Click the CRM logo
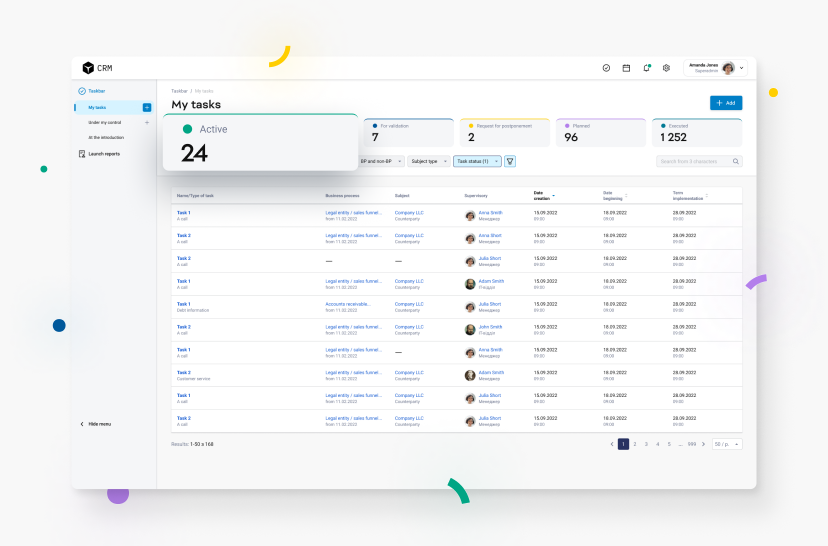Viewport: 828px width, 546px height. pos(97,68)
